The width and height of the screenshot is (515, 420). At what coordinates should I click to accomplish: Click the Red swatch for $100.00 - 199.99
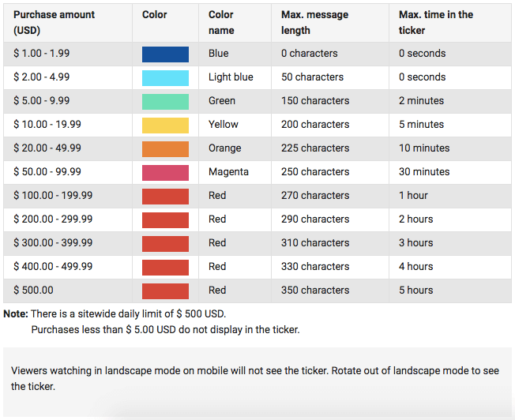coord(165,196)
